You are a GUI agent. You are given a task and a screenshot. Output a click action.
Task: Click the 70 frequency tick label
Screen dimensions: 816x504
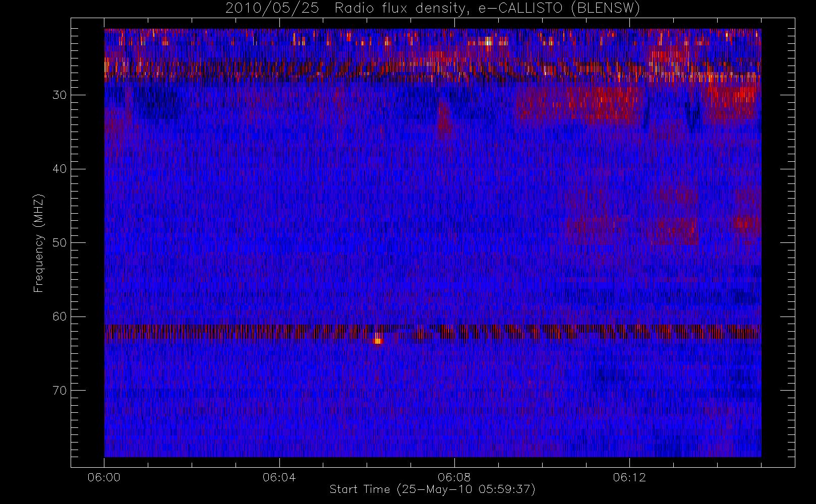click(60, 391)
